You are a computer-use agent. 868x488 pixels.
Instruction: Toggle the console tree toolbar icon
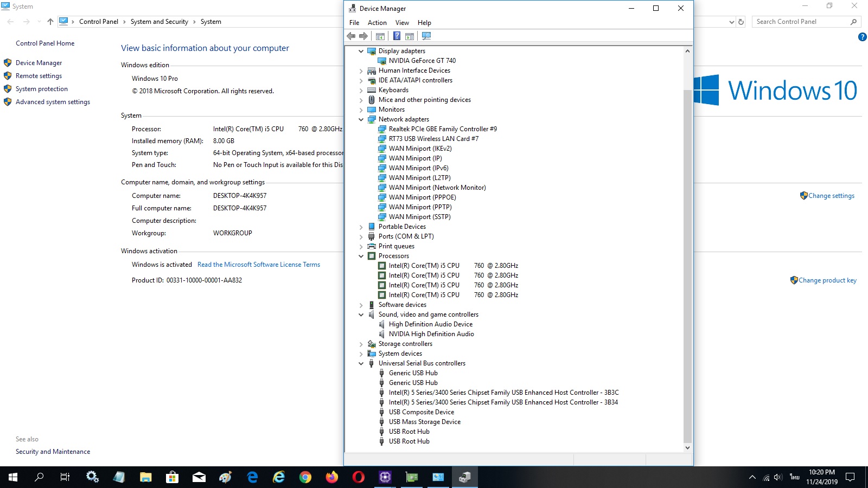[380, 36]
